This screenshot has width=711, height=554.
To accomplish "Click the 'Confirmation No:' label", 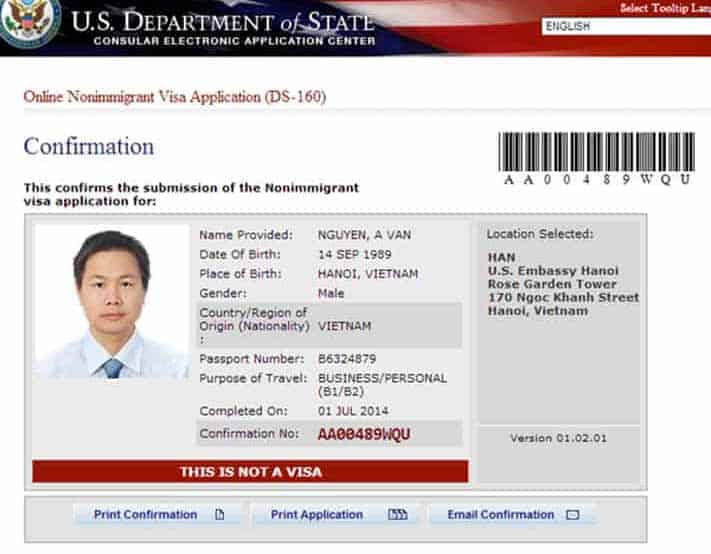I will pos(249,434).
